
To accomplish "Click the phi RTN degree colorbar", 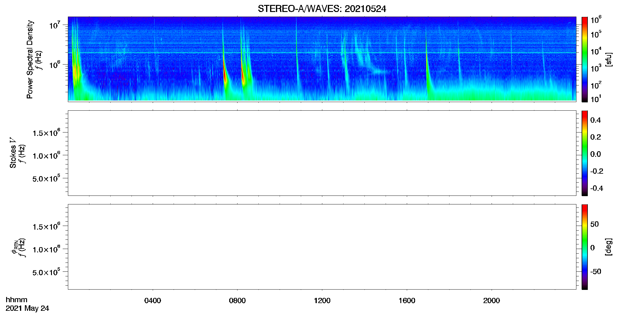I will [584, 247].
